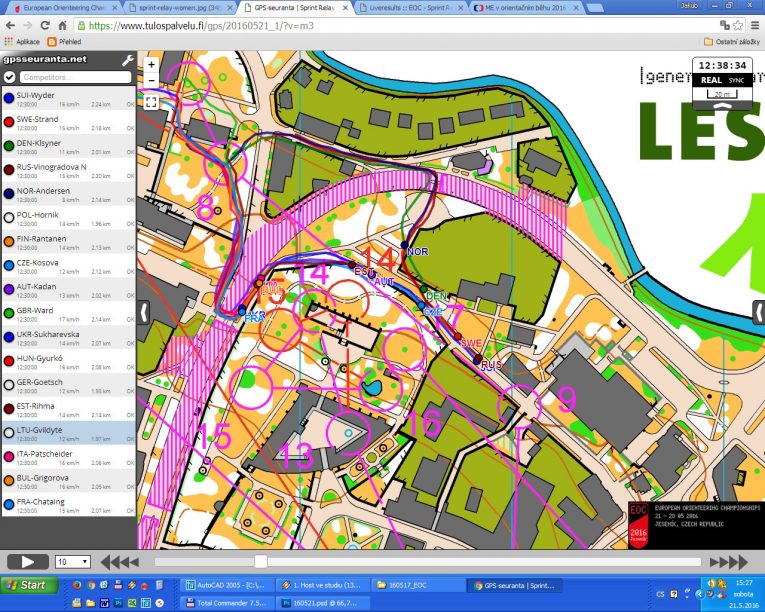Switch to European Orienteering Champ browser tab

tap(64, 8)
